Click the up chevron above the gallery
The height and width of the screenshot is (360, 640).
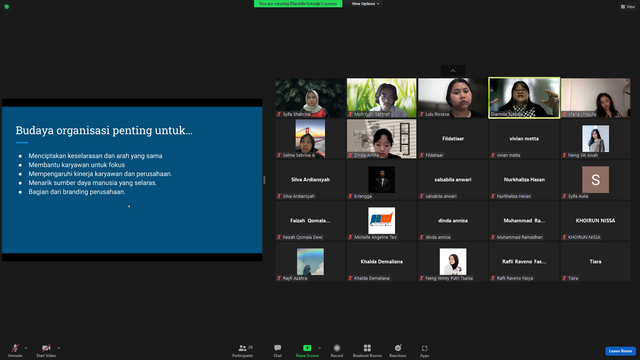tap(453, 71)
